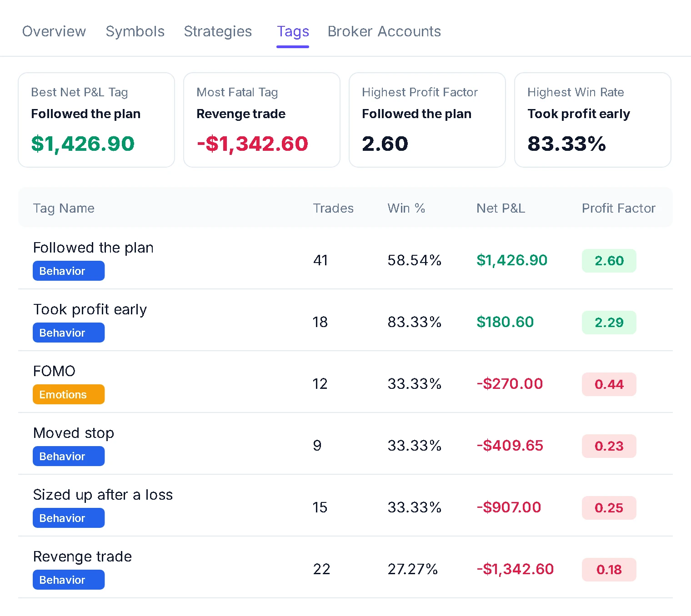Sort by Profit Factor column header
The height and width of the screenshot is (616, 691).
pos(618,208)
